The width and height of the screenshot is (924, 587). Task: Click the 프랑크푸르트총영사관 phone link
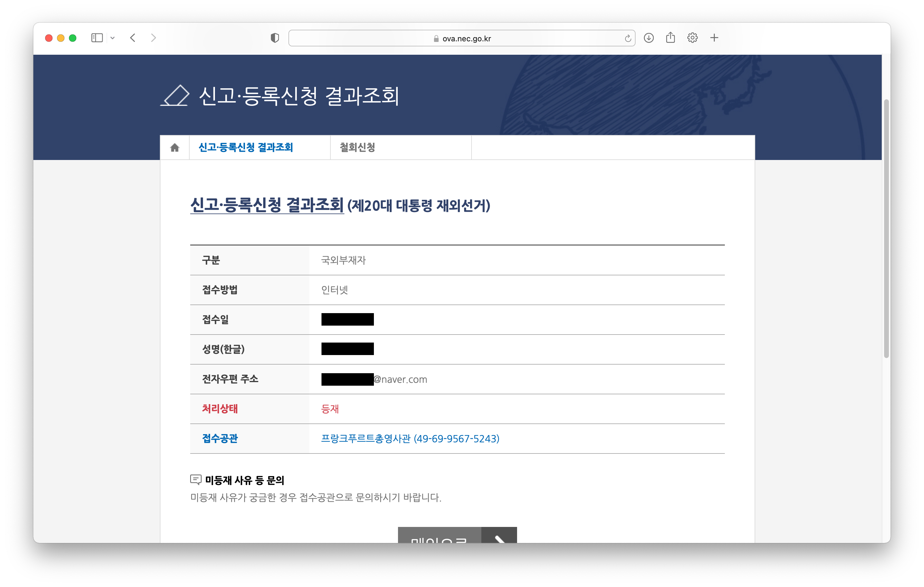click(410, 438)
